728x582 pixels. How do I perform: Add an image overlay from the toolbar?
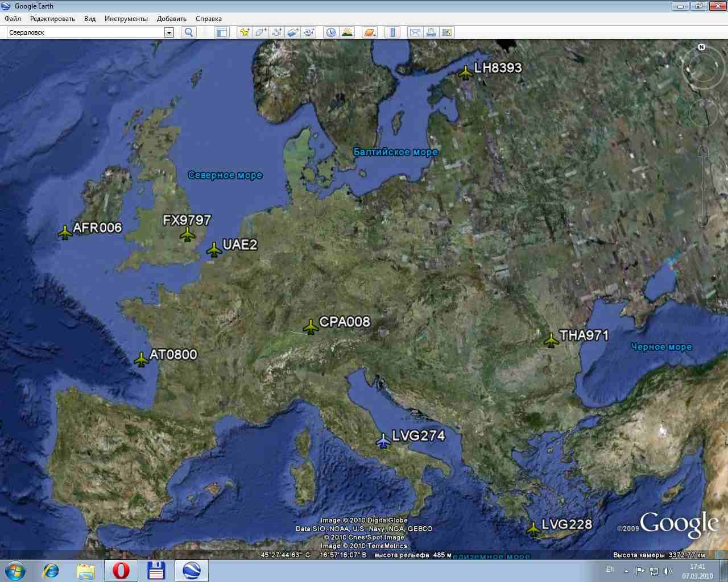coord(292,32)
